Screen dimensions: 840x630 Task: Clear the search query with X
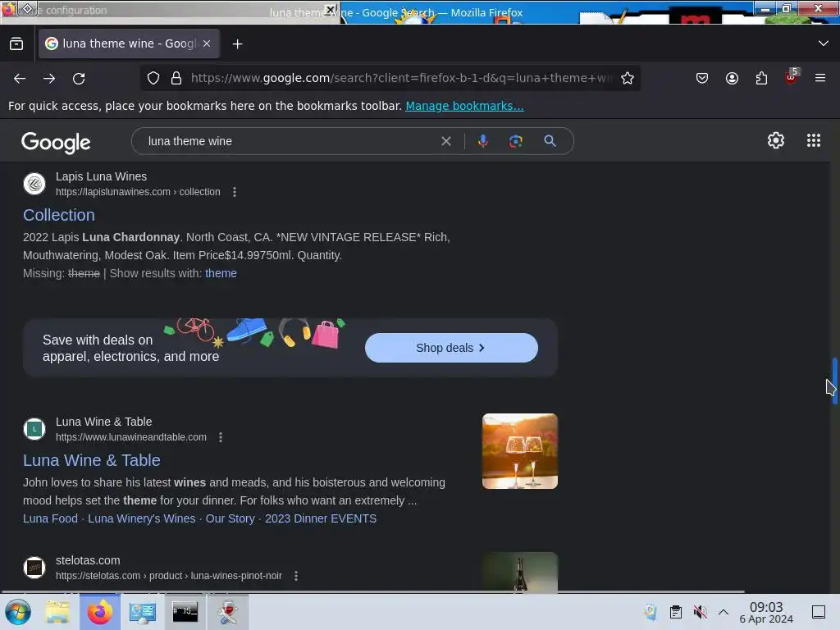pos(445,141)
